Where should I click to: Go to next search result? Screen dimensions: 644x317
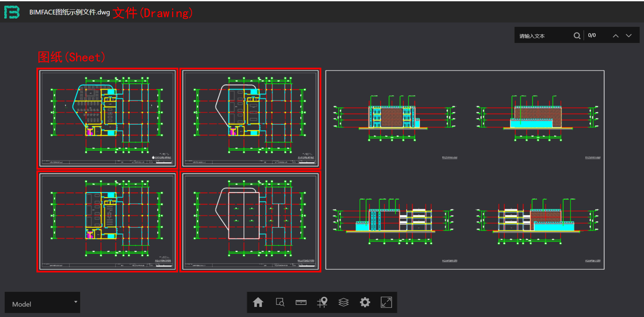[629, 36]
